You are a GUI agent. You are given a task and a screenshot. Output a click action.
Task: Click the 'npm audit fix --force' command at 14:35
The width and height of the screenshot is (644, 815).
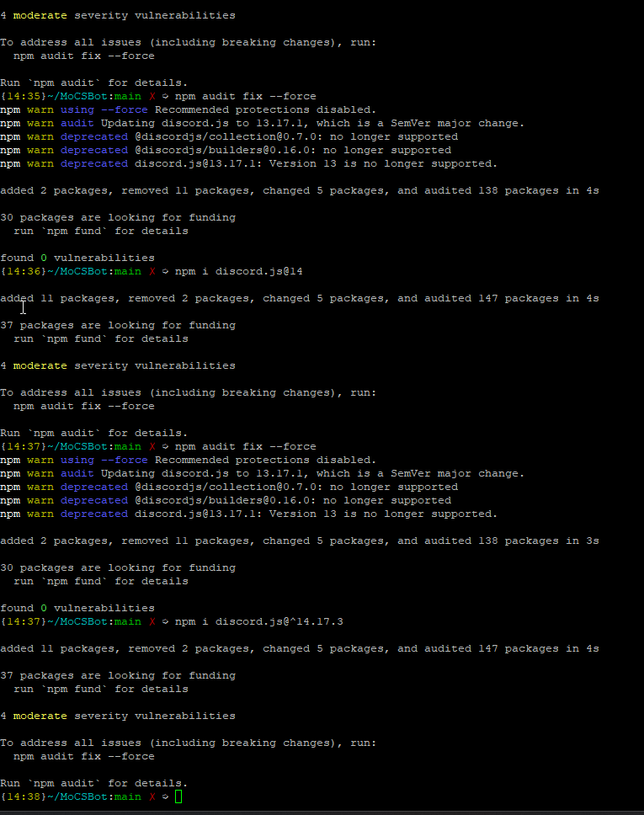pyautogui.click(x=245, y=97)
